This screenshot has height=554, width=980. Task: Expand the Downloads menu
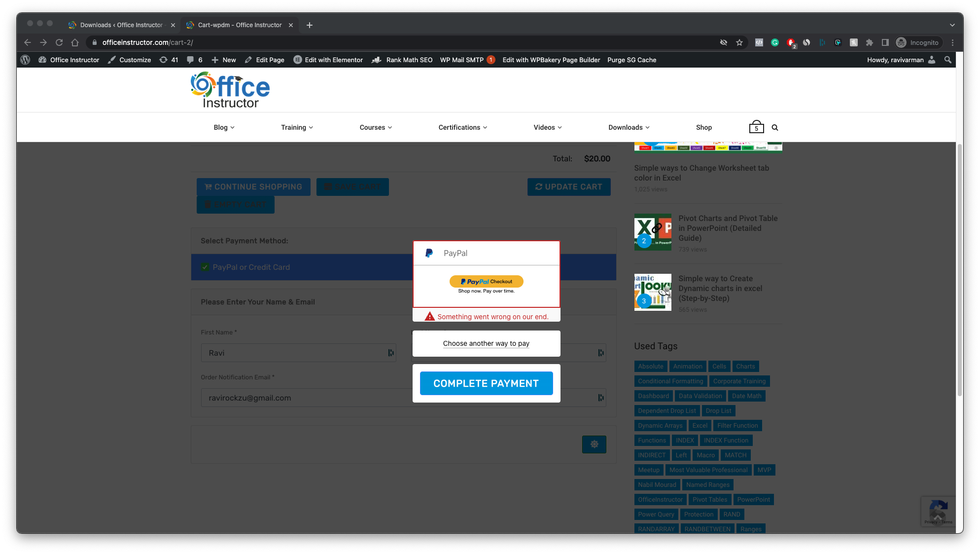(x=629, y=127)
